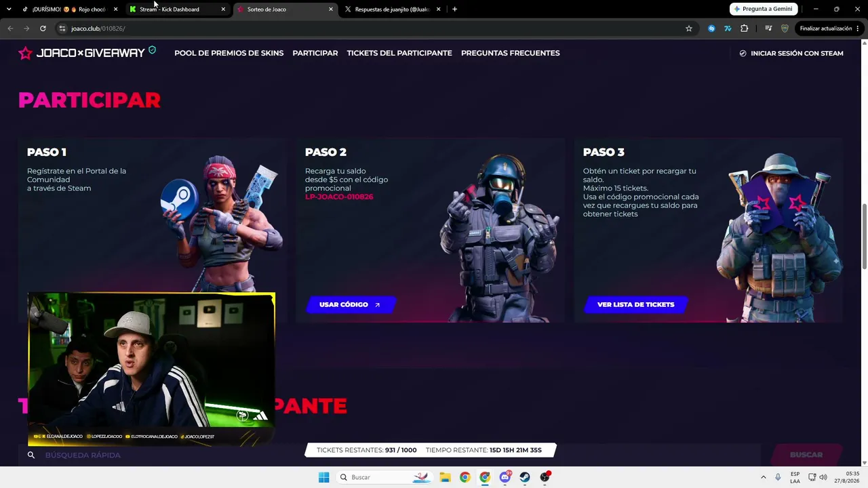Open Discord from the taskbar

505,477
